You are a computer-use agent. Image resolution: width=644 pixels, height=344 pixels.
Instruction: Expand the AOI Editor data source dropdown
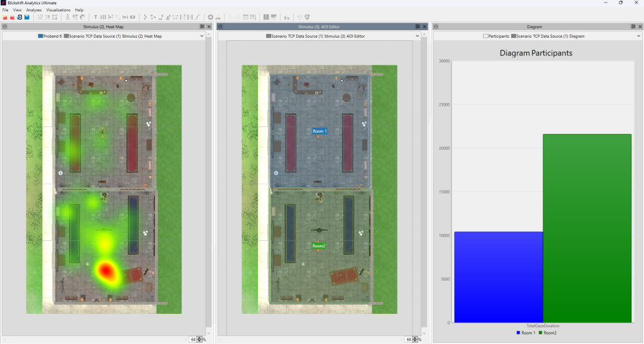(417, 36)
